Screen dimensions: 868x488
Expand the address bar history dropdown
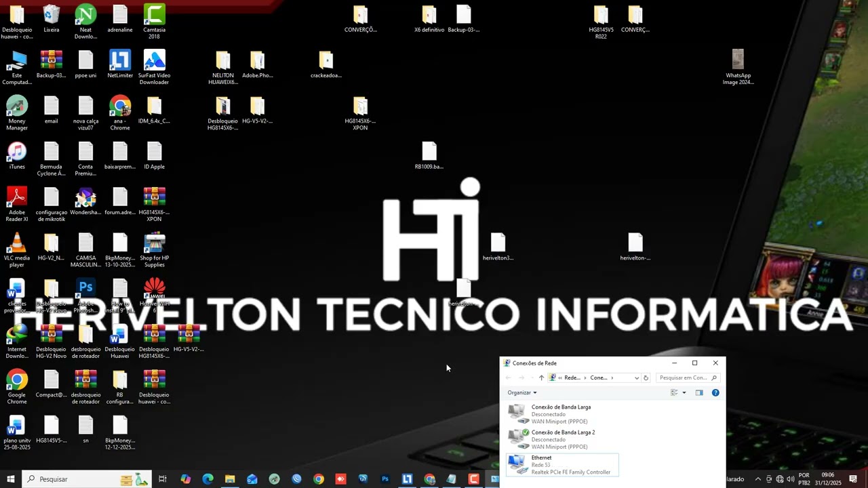point(636,378)
